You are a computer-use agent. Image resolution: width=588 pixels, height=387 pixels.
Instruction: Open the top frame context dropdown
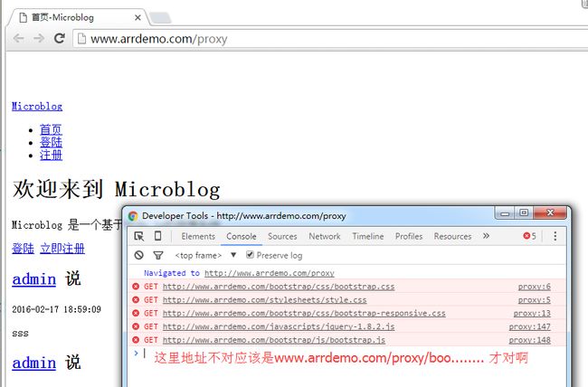tap(205, 255)
